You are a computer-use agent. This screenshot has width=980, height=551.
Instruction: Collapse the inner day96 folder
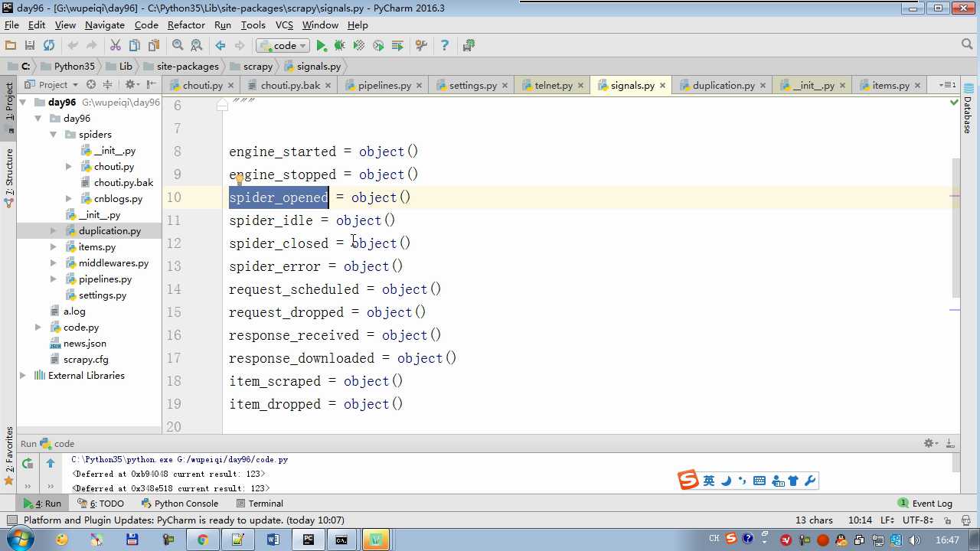click(38, 119)
